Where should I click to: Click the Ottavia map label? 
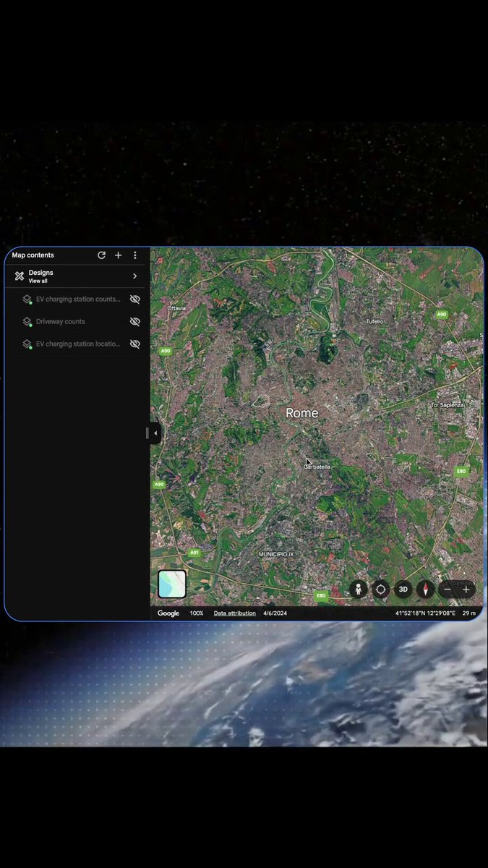pyautogui.click(x=176, y=308)
